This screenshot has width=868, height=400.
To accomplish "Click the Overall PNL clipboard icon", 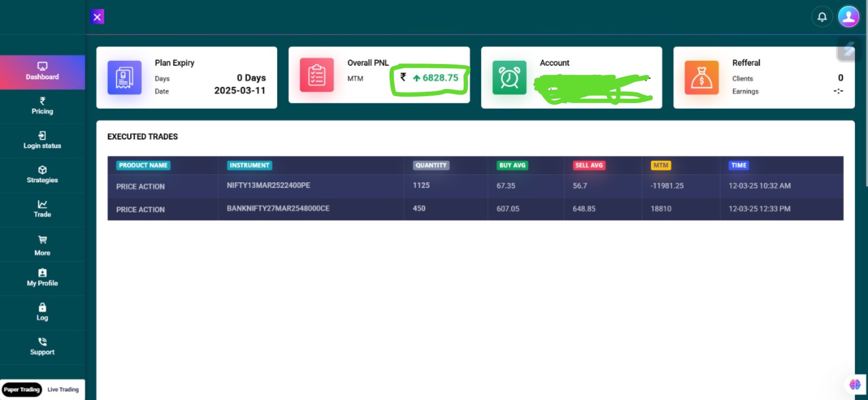I will click(x=317, y=75).
